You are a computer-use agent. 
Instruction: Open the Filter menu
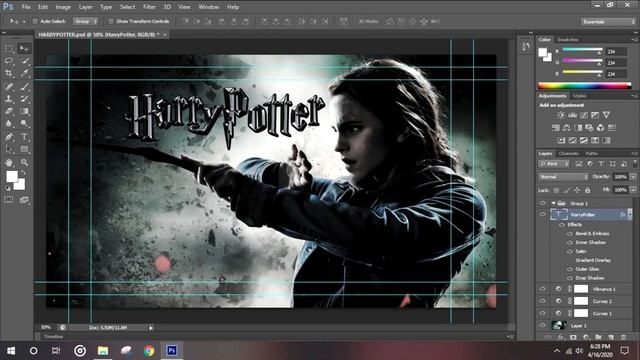pos(149,7)
